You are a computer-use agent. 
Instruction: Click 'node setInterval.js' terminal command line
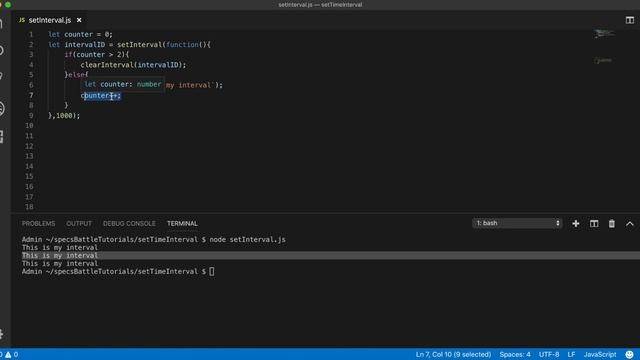tap(247, 240)
